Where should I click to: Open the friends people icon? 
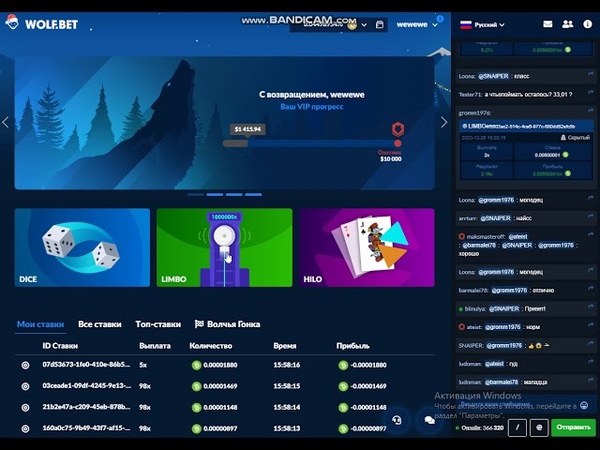tap(567, 24)
